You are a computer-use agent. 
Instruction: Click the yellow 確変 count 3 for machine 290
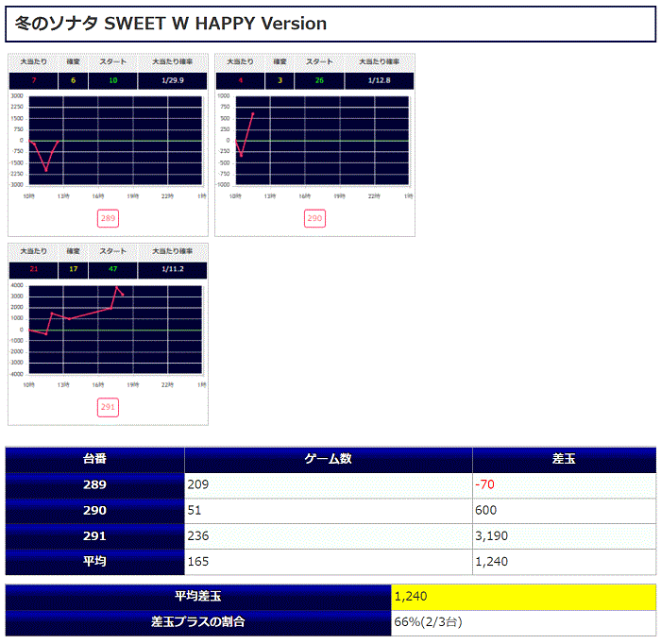[x=280, y=80]
